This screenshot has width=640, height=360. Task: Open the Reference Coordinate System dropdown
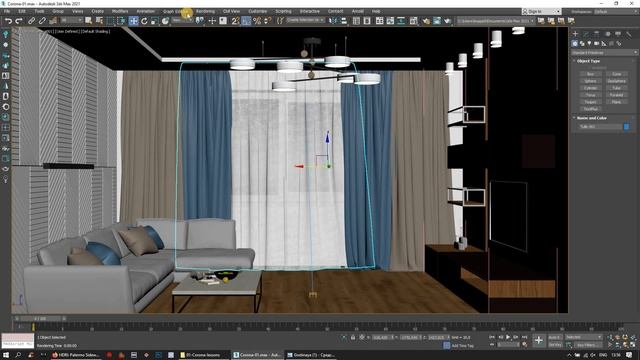click(x=182, y=20)
